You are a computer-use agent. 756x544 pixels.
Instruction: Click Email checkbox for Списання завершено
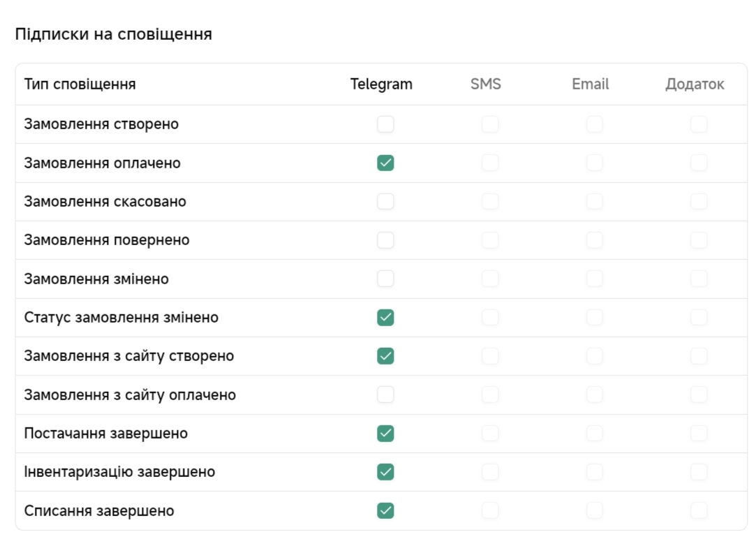tap(595, 510)
